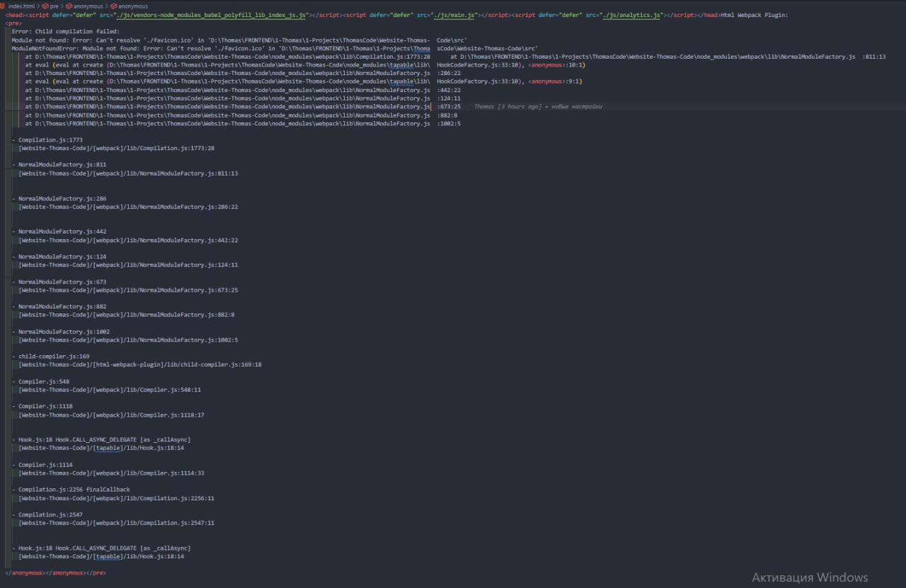Viewport: 906px width, 588px height.
Task: Click the 'lib/NormalModuleFactory.js:124:11' path line
Action: 128,265
